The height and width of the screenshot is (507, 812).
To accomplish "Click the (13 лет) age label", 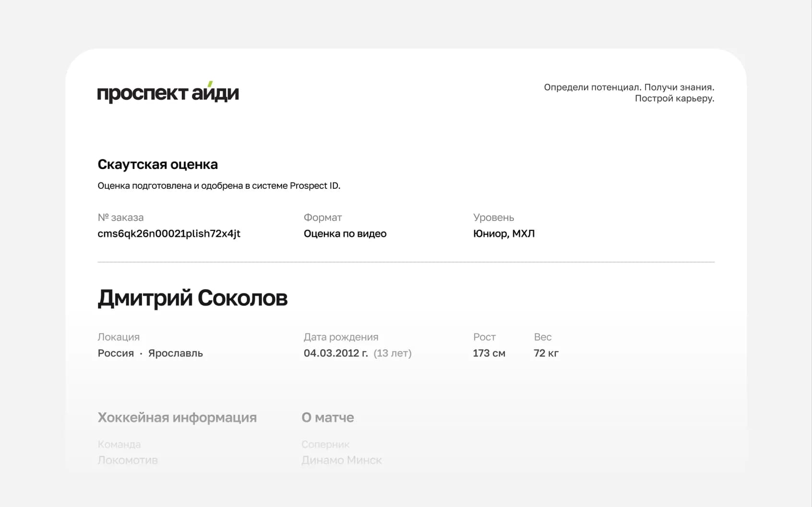I will coord(393,353).
